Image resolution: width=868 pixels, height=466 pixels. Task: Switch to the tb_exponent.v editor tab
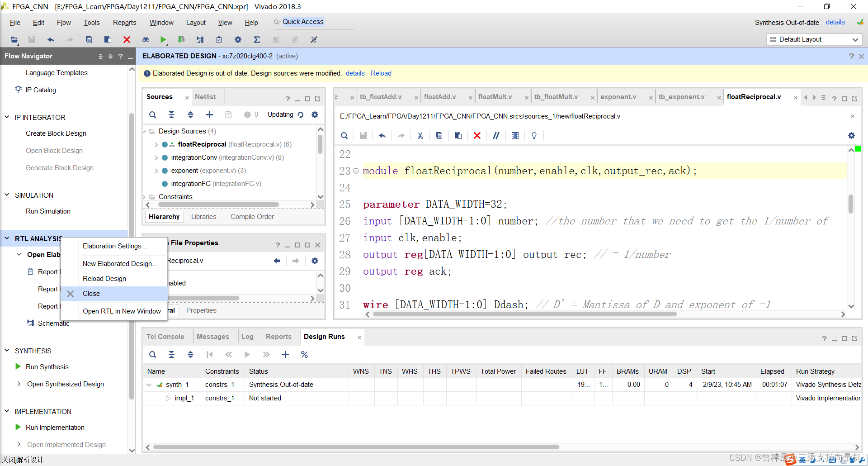[x=681, y=97]
